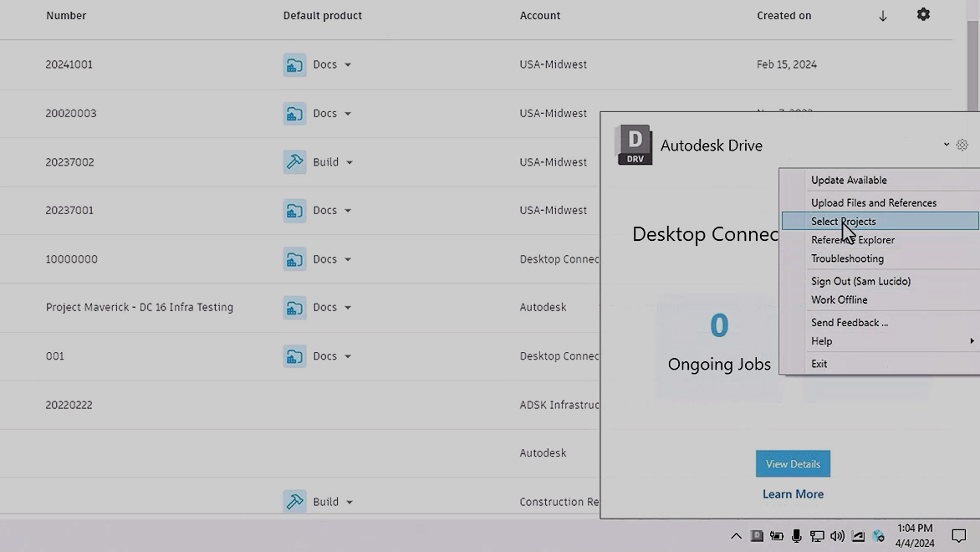Open network tray icon

click(816, 536)
